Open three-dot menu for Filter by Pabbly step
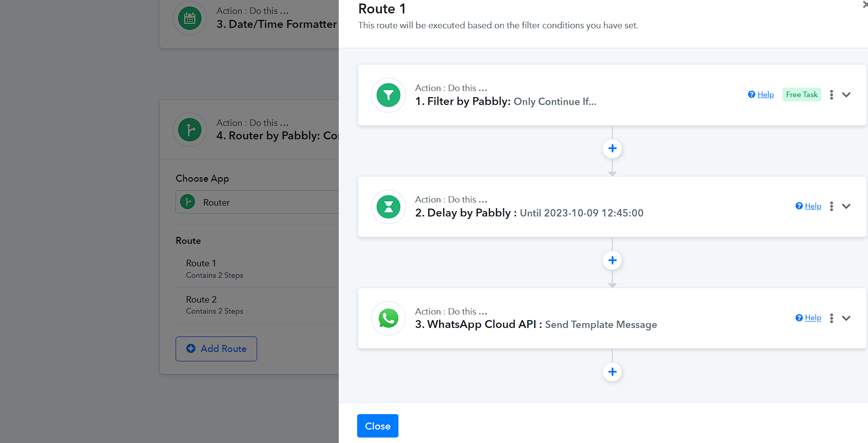The image size is (868, 443). [831, 95]
